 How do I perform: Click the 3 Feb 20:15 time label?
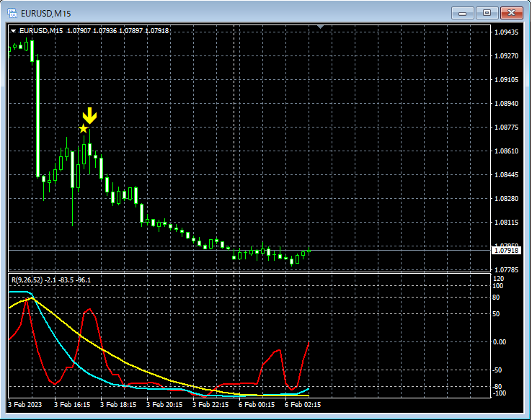[164, 404]
